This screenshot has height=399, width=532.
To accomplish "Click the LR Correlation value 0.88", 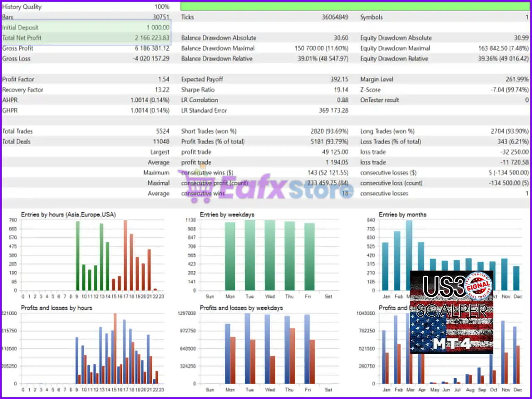I will coord(342,100).
